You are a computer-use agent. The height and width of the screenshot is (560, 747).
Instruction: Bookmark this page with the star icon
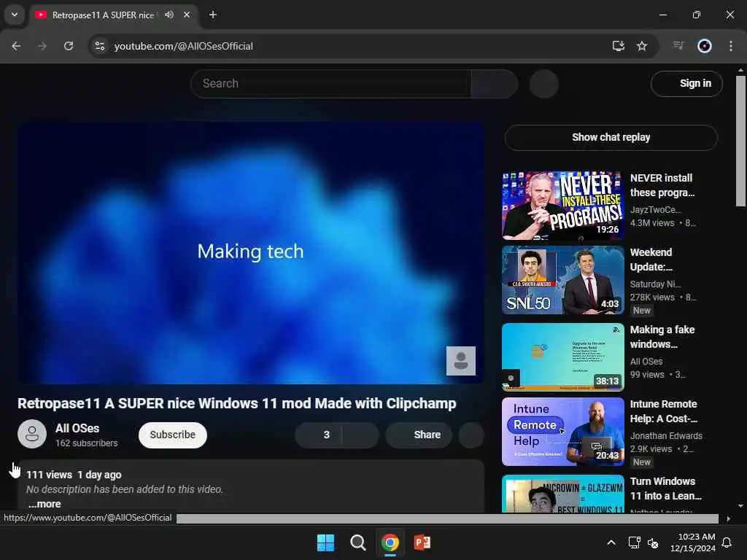(x=642, y=46)
